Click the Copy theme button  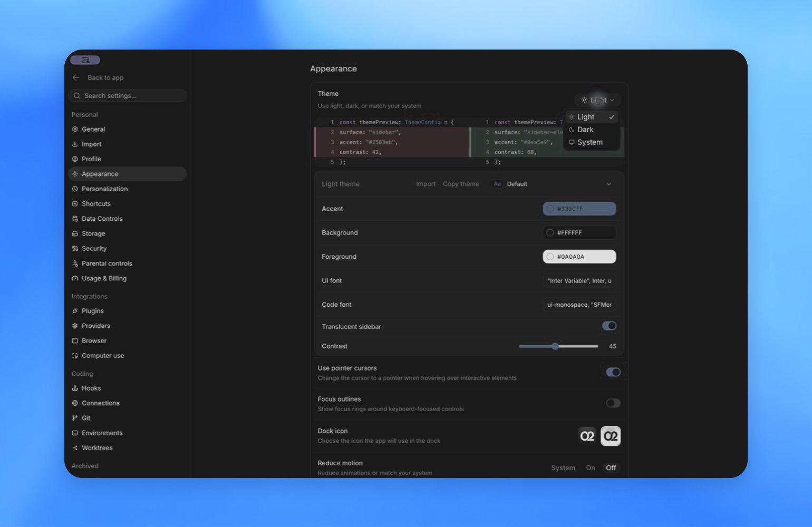(461, 184)
